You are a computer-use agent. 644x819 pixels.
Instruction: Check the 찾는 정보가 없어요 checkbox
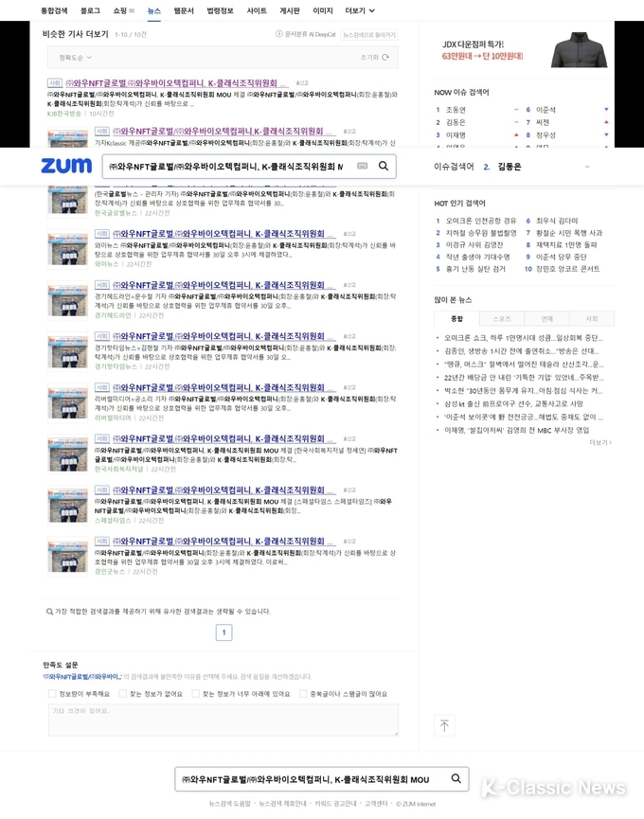pyautogui.click(x=123, y=694)
